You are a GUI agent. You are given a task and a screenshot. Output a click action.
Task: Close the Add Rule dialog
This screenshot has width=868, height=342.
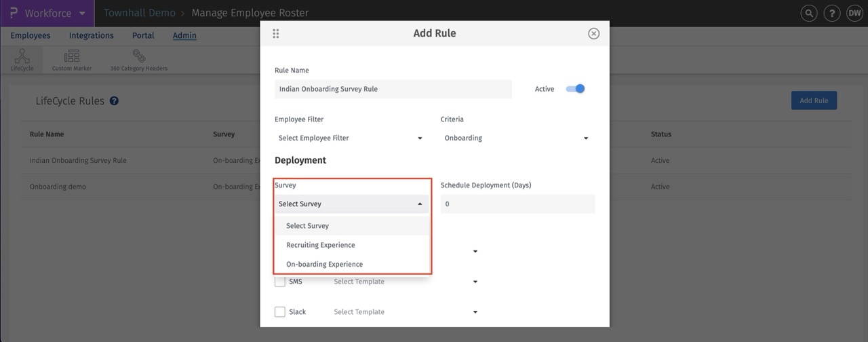pyautogui.click(x=593, y=34)
